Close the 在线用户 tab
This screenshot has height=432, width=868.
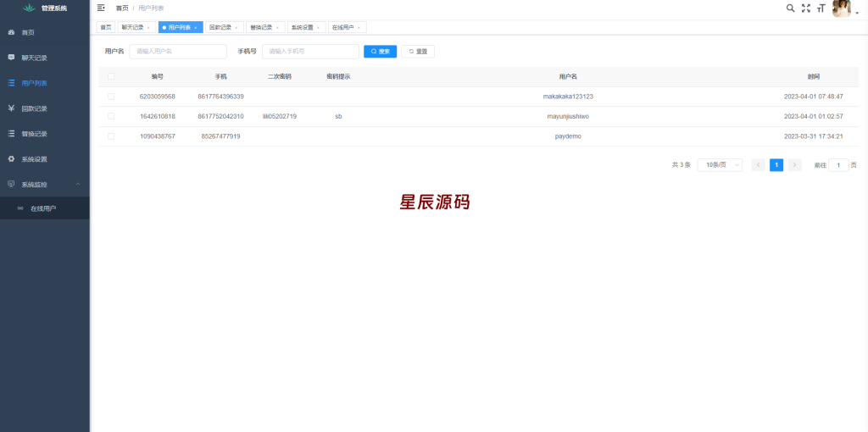pos(359,28)
